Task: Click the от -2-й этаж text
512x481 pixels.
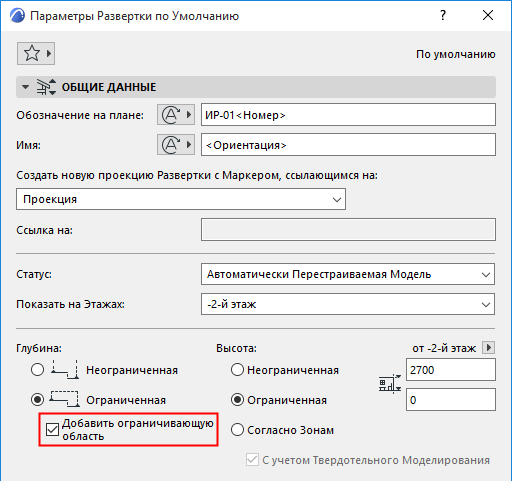Action: pos(444,348)
